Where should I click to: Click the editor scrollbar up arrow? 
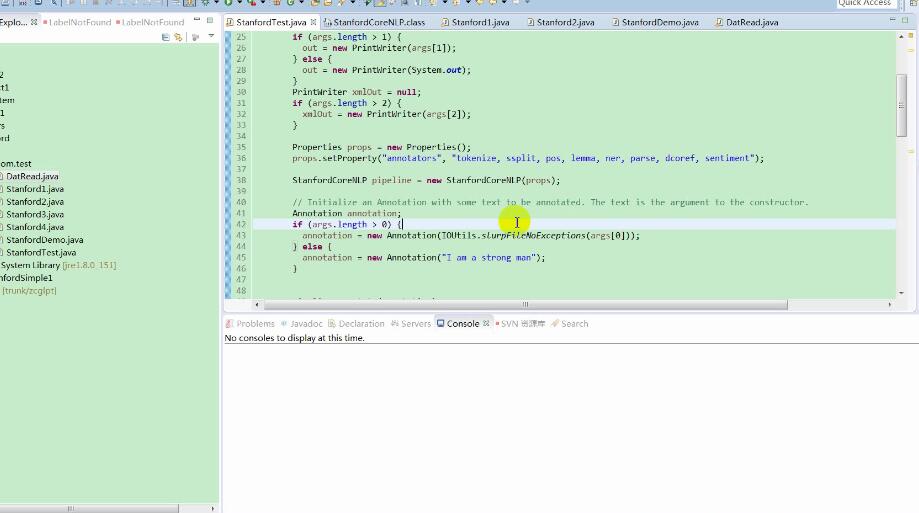(x=901, y=36)
